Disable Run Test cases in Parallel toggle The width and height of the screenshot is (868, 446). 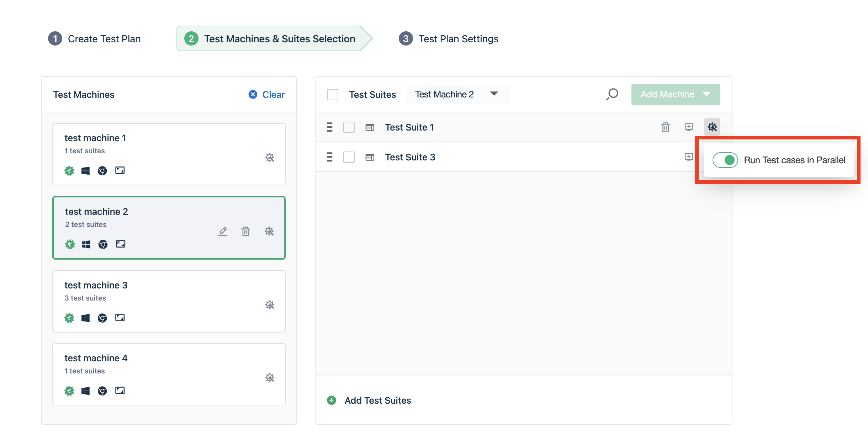(725, 160)
